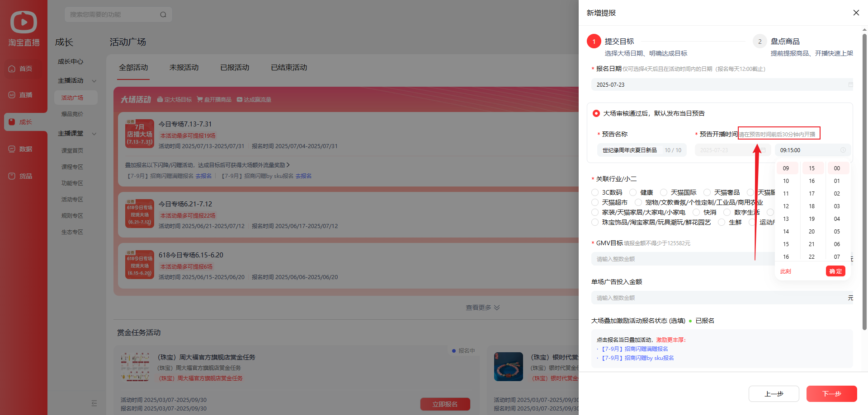868x415 pixels.
Task: Click the 下一步 button
Action: [831, 394]
